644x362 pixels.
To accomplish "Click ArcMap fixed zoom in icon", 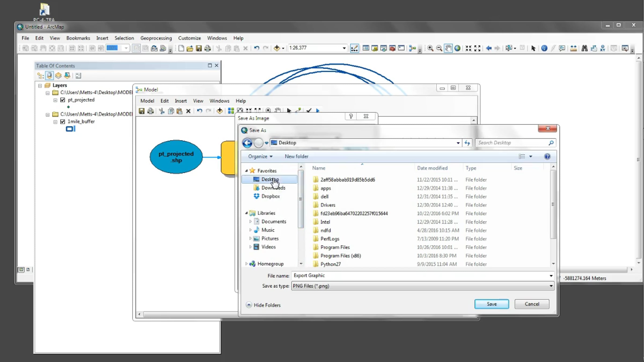I will (468, 48).
